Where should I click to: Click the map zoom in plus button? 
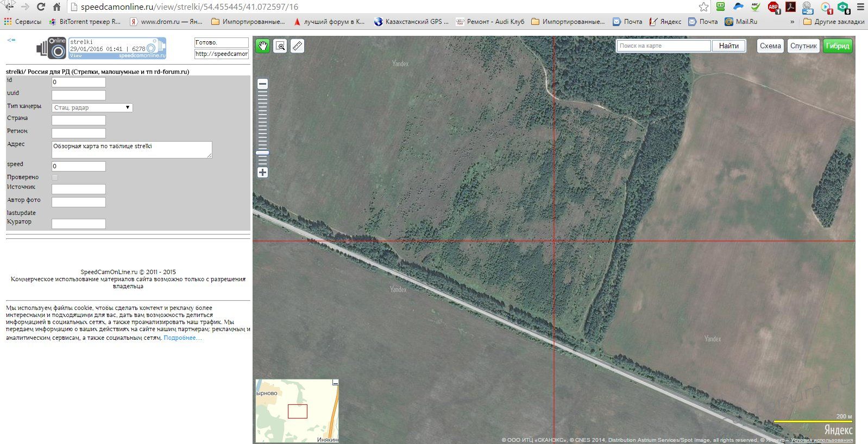(262, 173)
